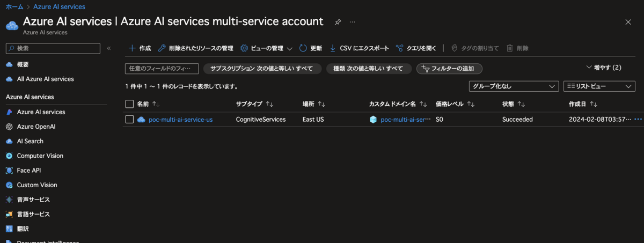Click the 翻訳 sidebar icon
Image resolution: width=644 pixels, height=243 pixels.
9,229
